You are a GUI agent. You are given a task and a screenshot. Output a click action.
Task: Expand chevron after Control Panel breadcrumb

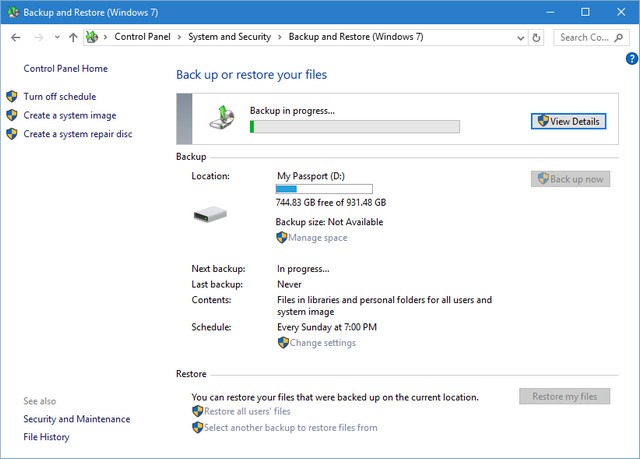coord(179,37)
